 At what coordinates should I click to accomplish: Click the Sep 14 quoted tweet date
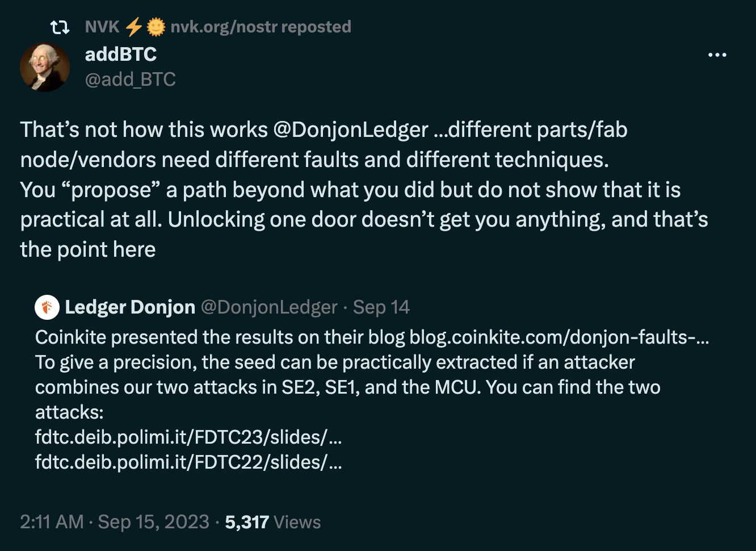381,307
